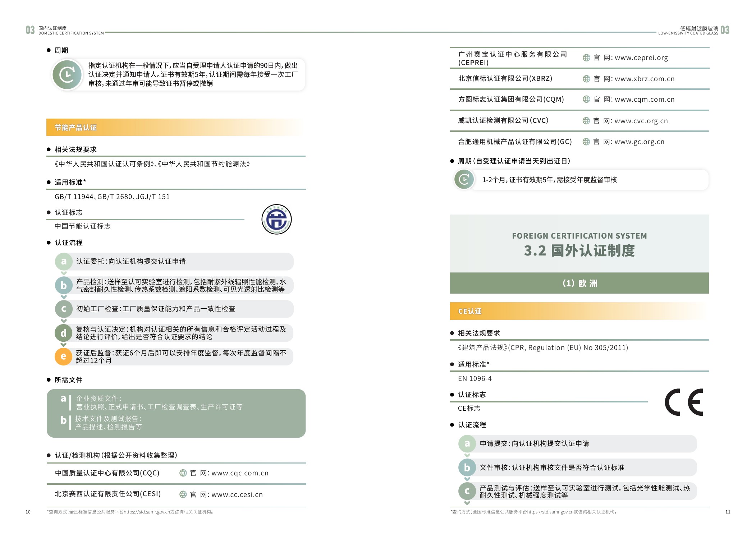The width and height of the screenshot is (756, 539).
Task: Click the clock icon beside 1-2个月 period text
Action: tap(464, 179)
